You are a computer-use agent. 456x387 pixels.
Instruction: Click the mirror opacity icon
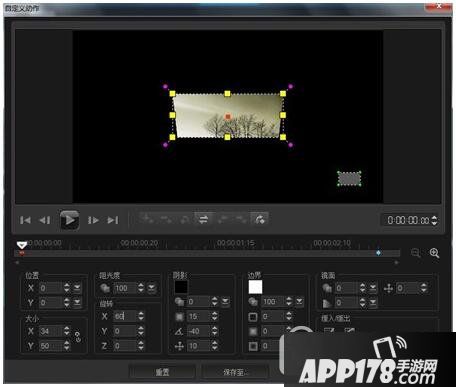pos(327,288)
